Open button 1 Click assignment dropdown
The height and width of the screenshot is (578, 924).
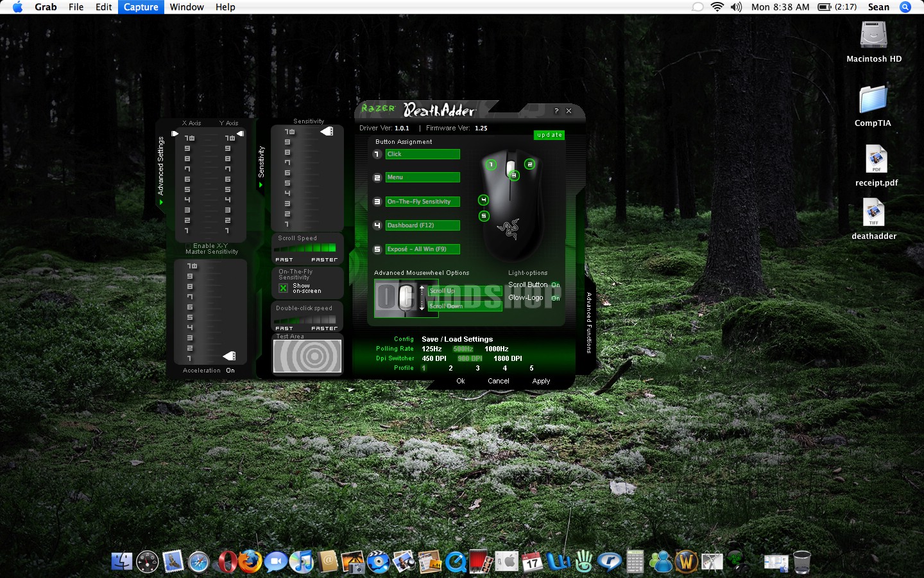tap(423, 154)
